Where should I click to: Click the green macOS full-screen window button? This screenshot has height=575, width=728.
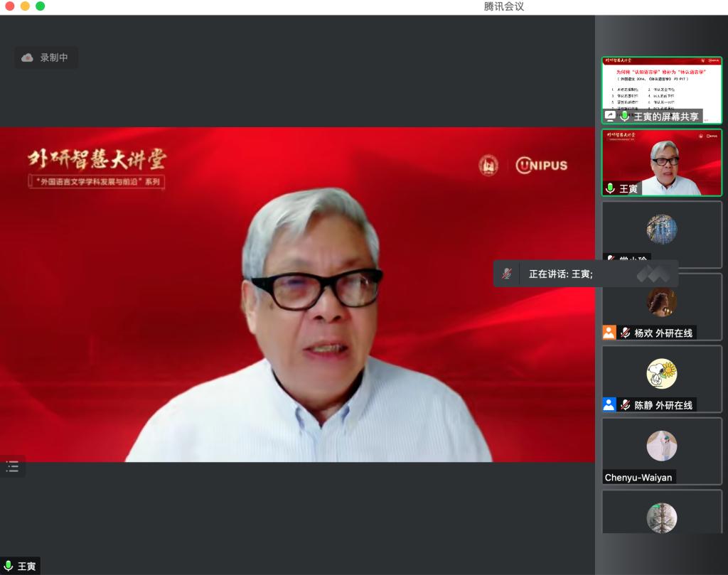(x=41, y=6)
